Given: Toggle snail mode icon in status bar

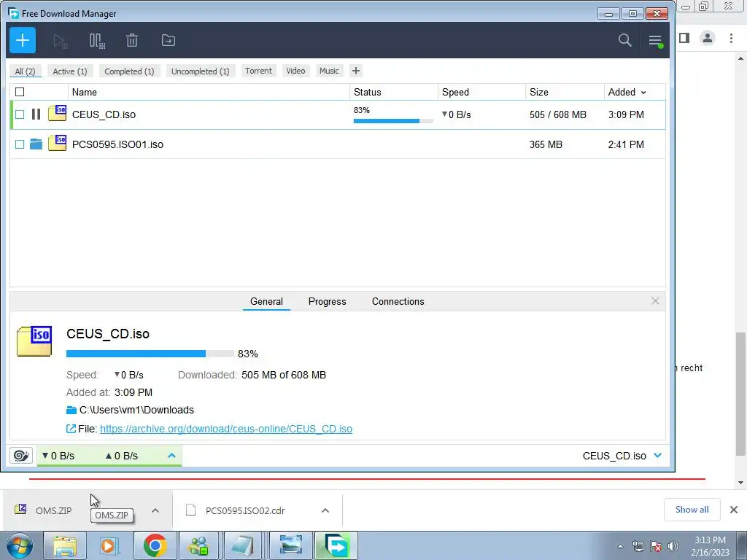Looking at the screenshot, I should click(x=21, y=456).
